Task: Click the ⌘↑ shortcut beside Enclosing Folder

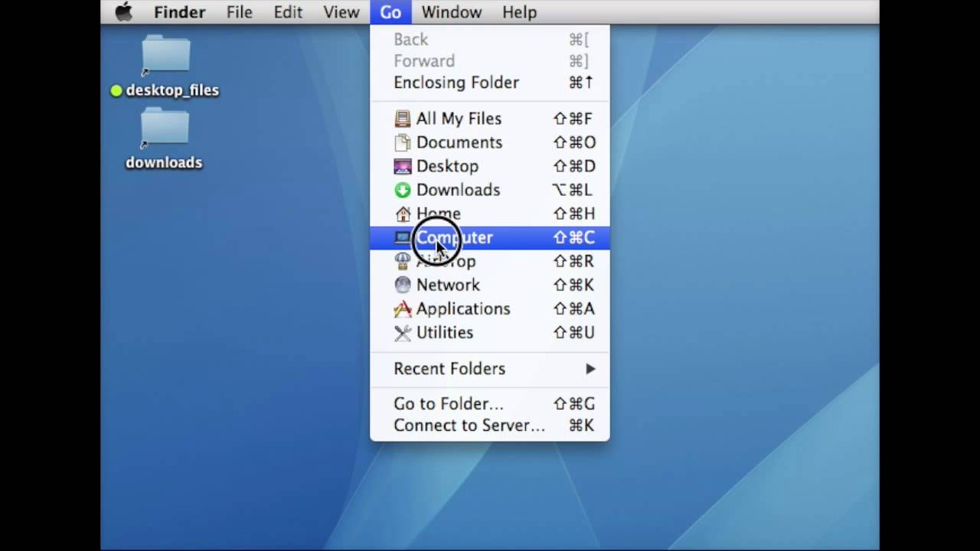Action: click(x=582, y=82)
